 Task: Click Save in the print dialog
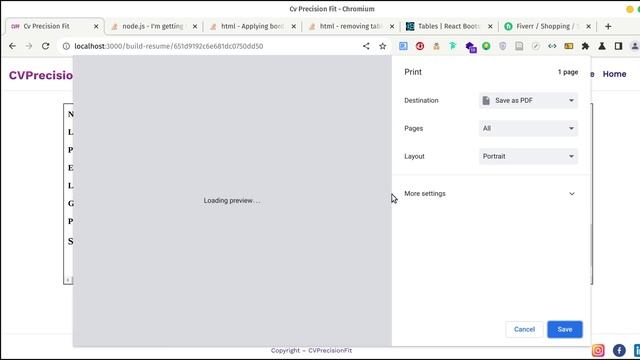565,329
